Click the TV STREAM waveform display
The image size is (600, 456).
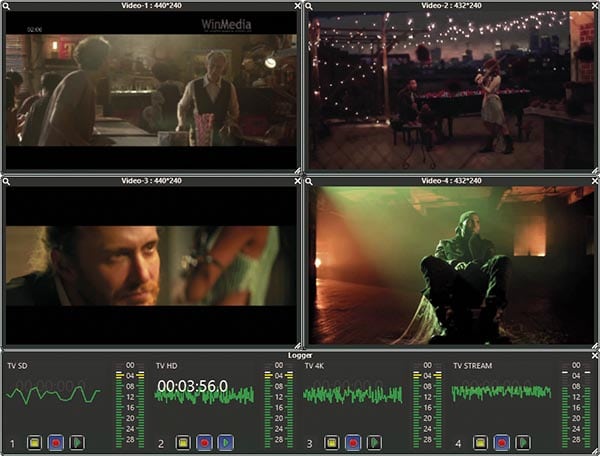[501, 392]
